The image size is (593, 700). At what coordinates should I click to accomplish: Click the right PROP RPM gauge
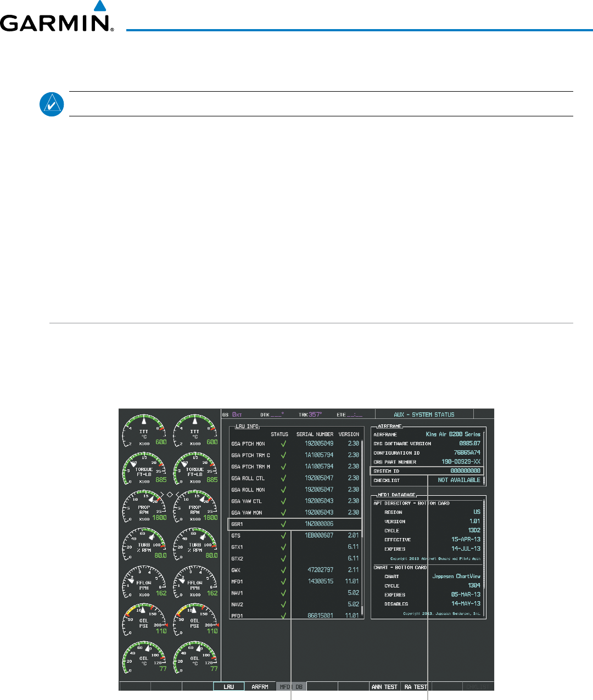pyautogui.click(x=195, y=506)
